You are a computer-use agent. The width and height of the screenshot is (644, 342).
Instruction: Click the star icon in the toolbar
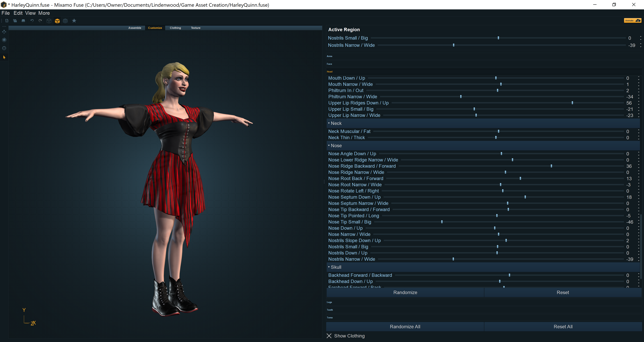[74, 21]
